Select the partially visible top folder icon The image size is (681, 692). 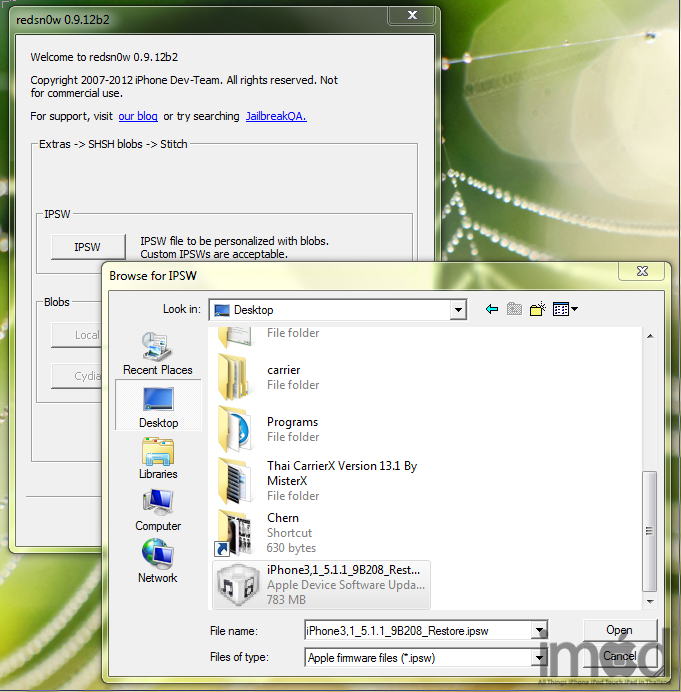(x=235, y=337)
